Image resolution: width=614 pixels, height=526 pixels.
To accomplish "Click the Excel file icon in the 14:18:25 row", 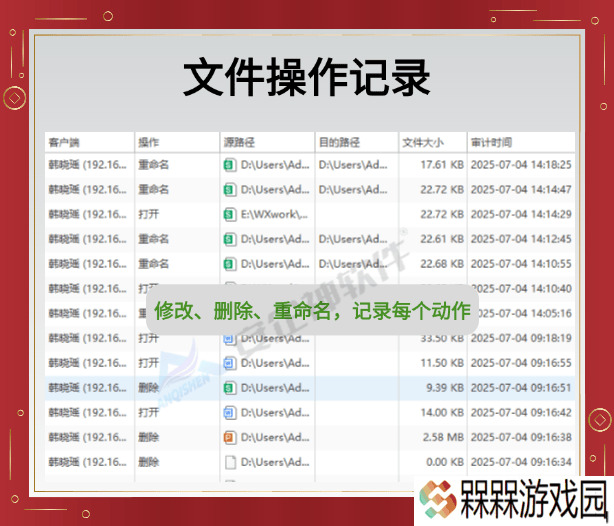I will (x=230, y=165).
